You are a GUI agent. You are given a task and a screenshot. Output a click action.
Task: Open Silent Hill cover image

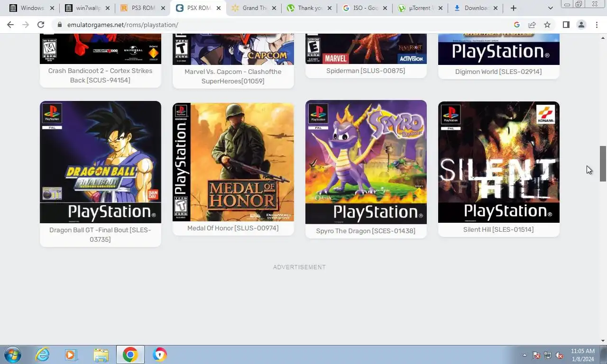[x=499, y=162]
